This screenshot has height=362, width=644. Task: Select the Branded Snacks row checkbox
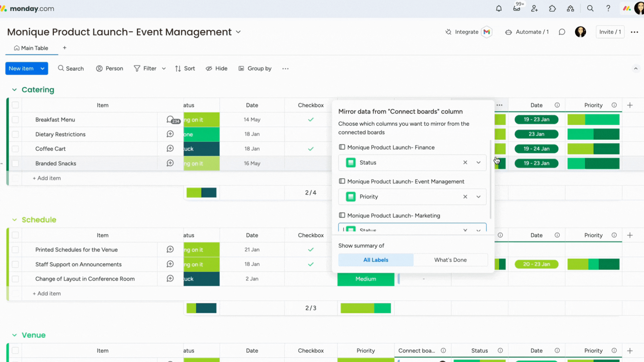(15, 164)
